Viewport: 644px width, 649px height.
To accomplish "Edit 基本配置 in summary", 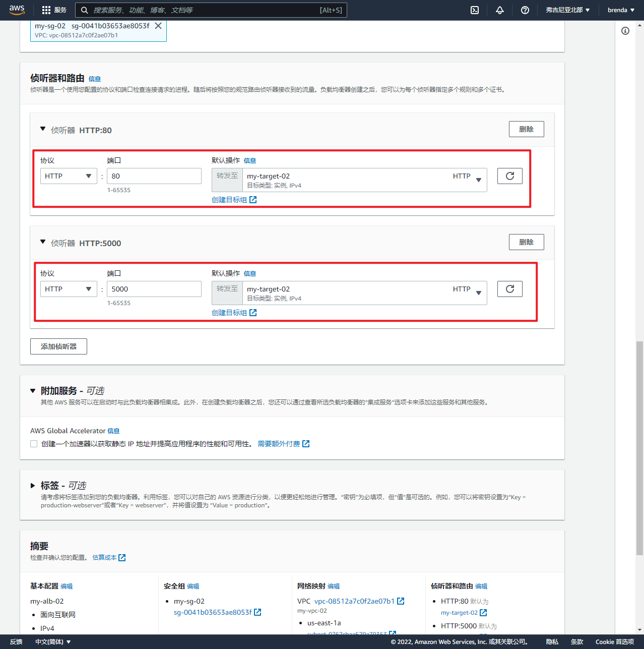I will click(67, 586).
